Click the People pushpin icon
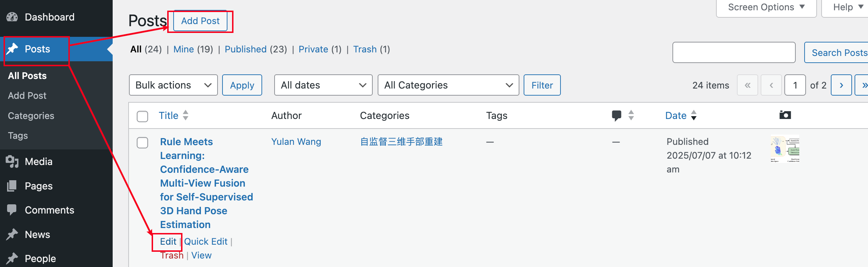Image resolution: width=868 pixels, height=267 pixels. (12, 258)
